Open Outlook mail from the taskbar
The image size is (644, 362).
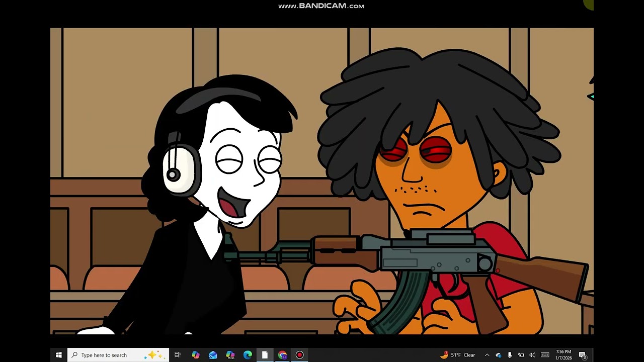pos(213,355)
